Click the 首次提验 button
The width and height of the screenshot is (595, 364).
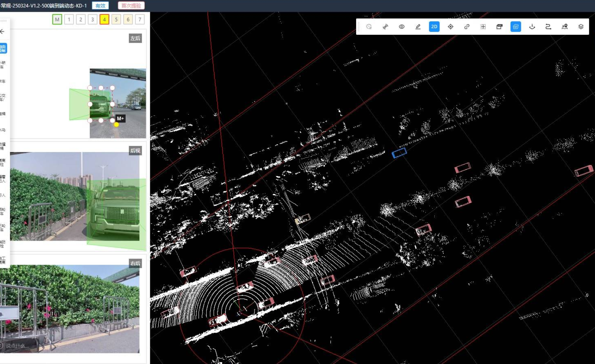tap(131, 6)
